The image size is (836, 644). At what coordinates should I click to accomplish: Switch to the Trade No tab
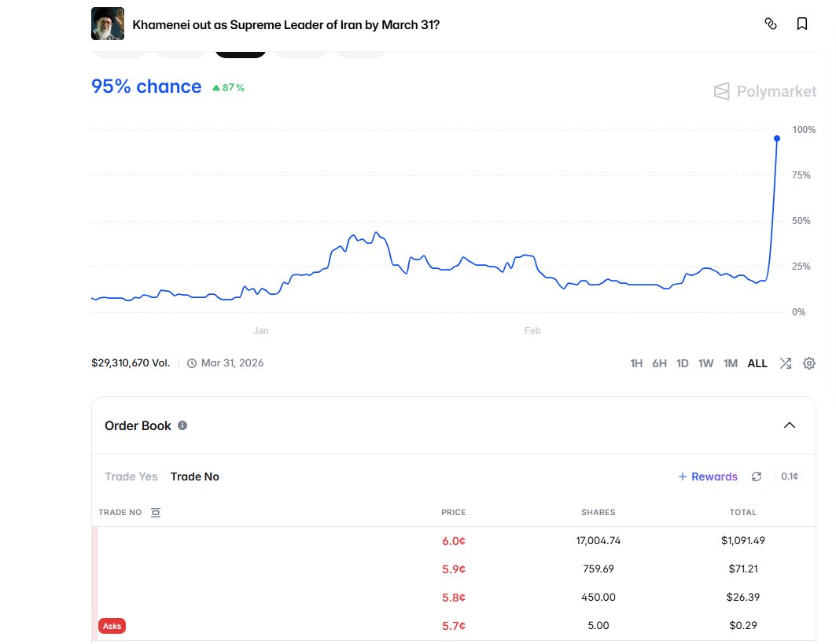coord(194,477)
